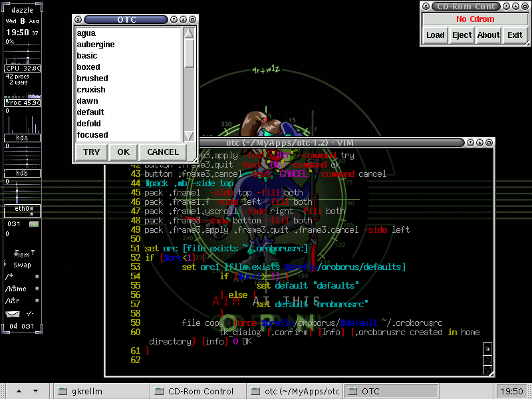The image size is (532, 399).
Task: Click gkrellm in the taskbar
Action: (101, 392)
